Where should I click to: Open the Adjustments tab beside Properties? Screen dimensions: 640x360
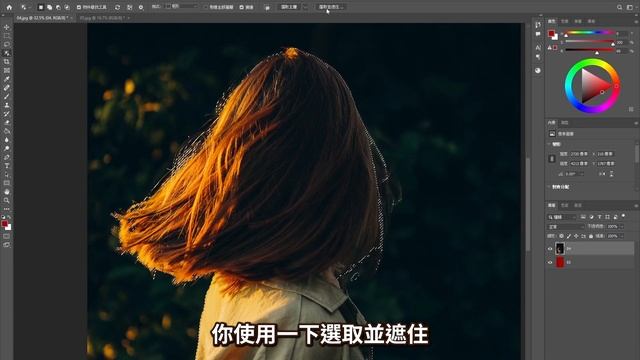[x=564, y=122]
